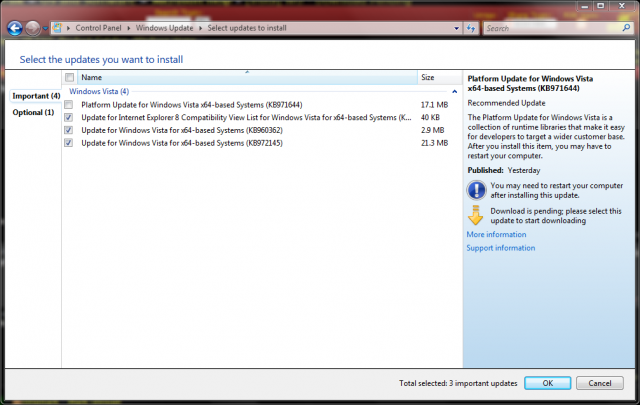The image size is (640, 405).
Task: Open the Optional (1) tab
Action: click(33, 112)
